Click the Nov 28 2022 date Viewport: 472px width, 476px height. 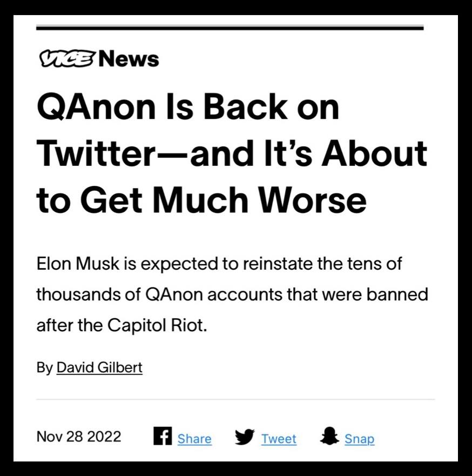(x=79, y=437)
